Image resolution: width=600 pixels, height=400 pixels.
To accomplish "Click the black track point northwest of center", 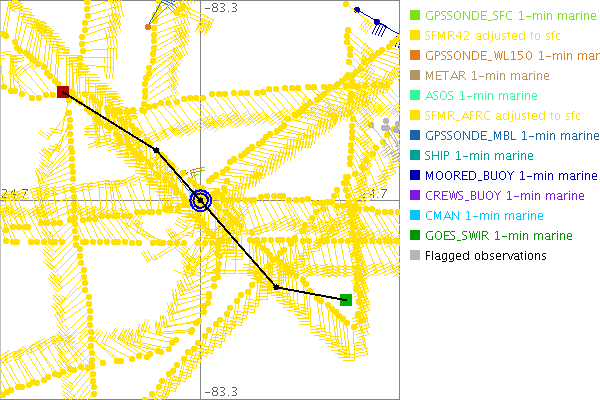I will [156, 150].
